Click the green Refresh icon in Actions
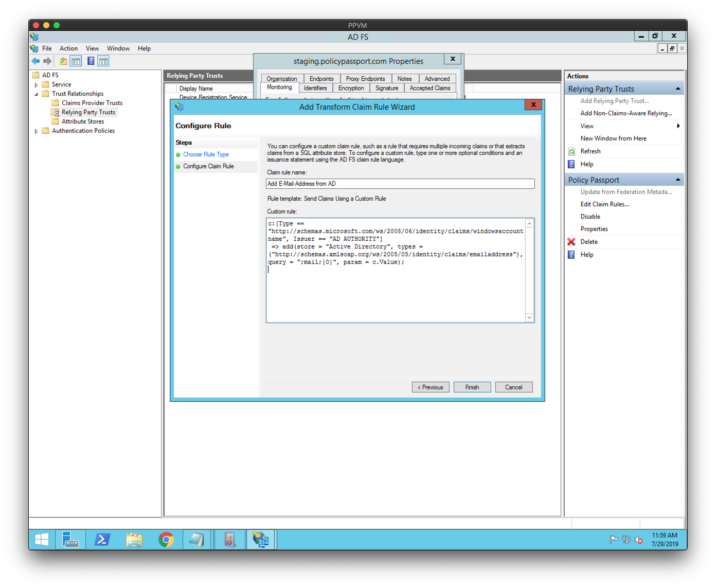The image size is (716, 588). click(571, 151)
